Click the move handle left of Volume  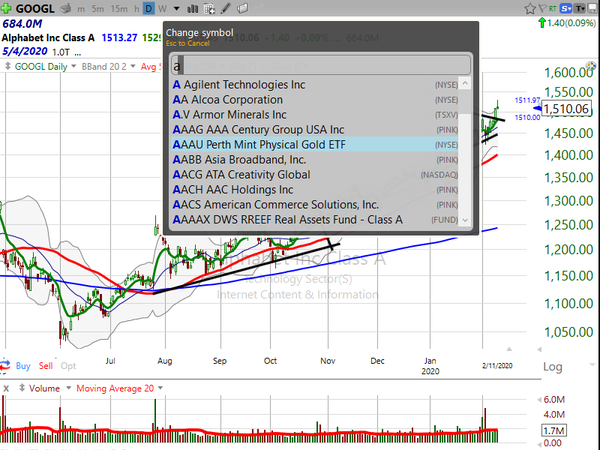point(22,388)
